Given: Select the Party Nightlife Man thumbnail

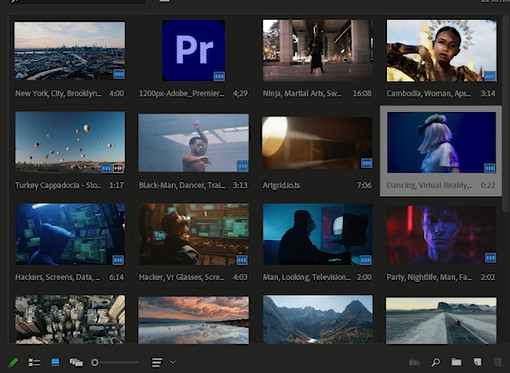Looking at the screenshot, I should (x=441, y=235).
